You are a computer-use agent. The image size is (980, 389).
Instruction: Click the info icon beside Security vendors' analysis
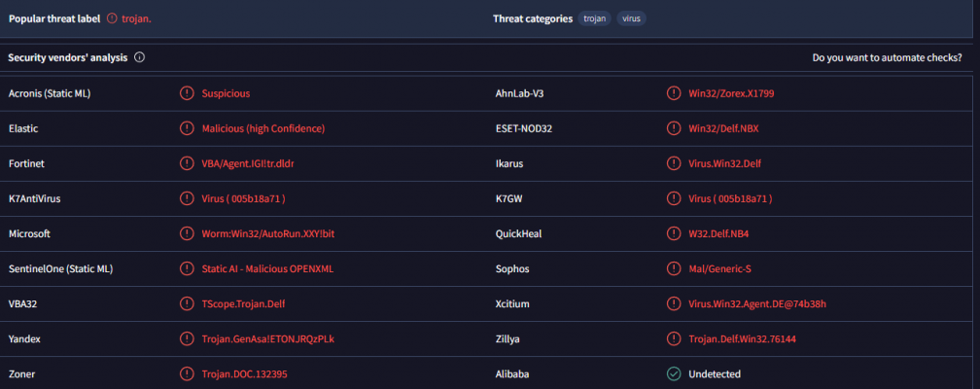pos(139,57)
